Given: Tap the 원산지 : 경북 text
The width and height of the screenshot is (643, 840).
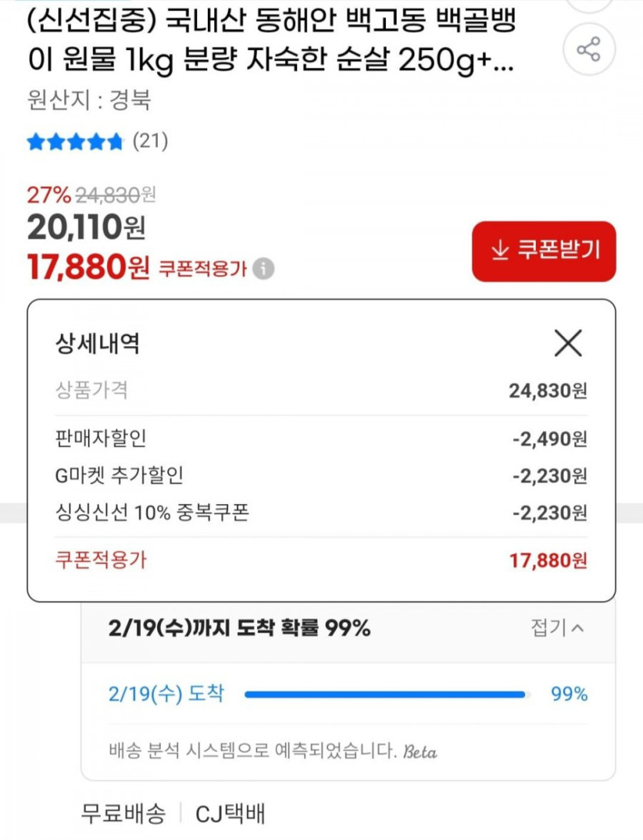Looking at the screenshot, I should pyautogui.click(x=89, y=100).
